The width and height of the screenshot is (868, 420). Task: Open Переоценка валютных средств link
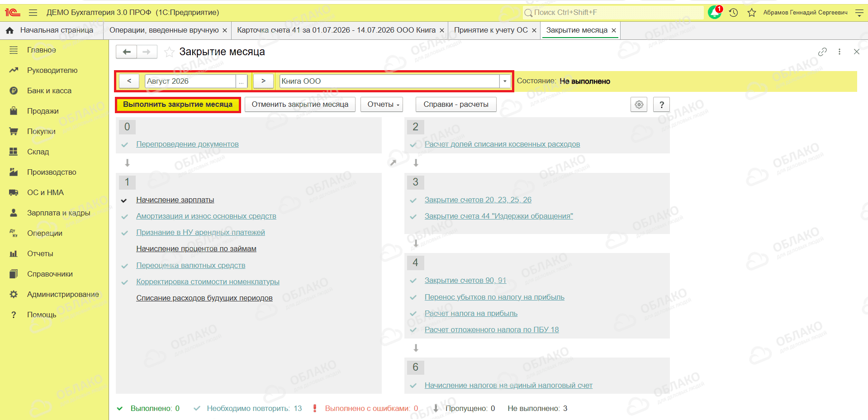pyautogui.click(x=190, y=266)
